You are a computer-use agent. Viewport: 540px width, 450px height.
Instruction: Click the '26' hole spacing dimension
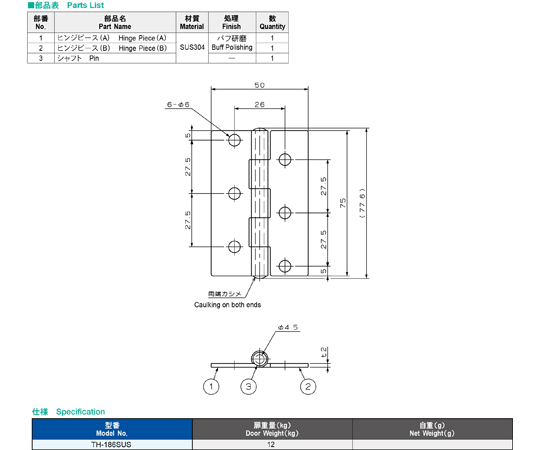[260, 104]
